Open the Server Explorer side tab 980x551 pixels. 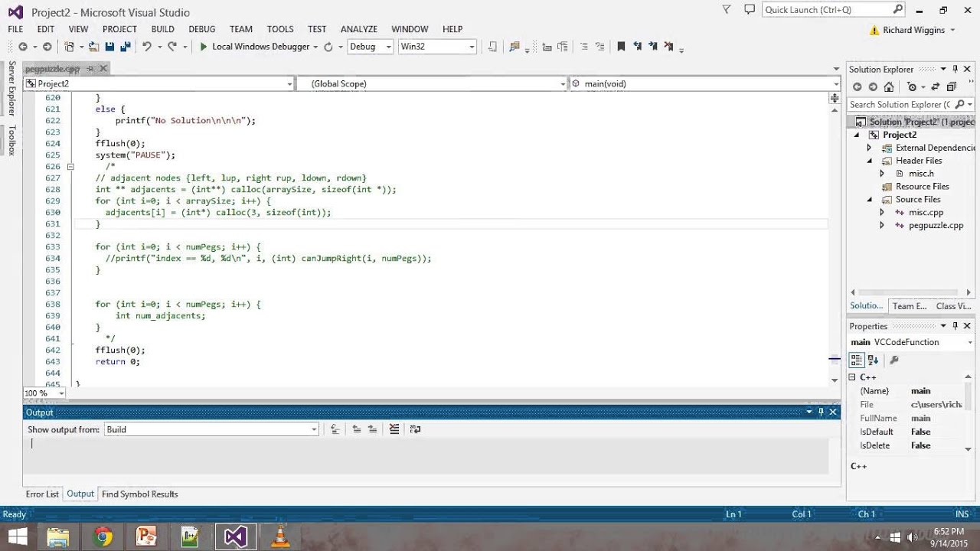(11, 89)
